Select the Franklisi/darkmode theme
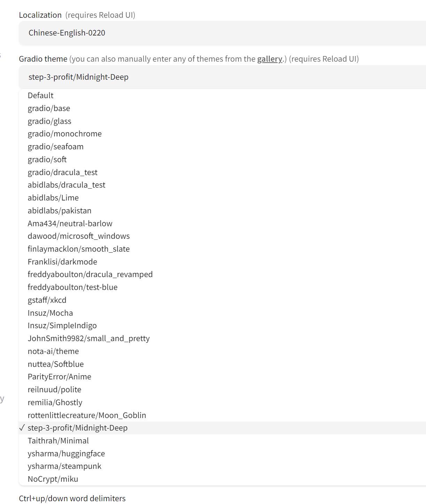The height and width of the screenshot is (504, 426). [63, 262]
